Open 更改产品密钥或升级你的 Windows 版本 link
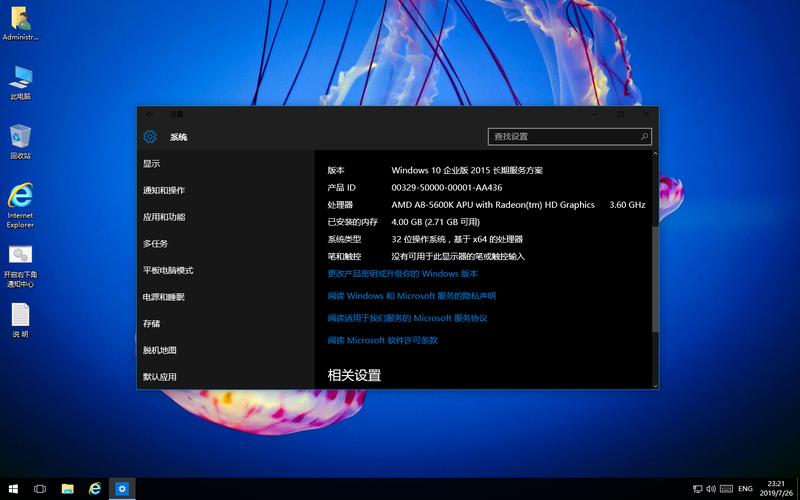Image resolution: width=800 pixels, height=500 pixels. [403, 274]
